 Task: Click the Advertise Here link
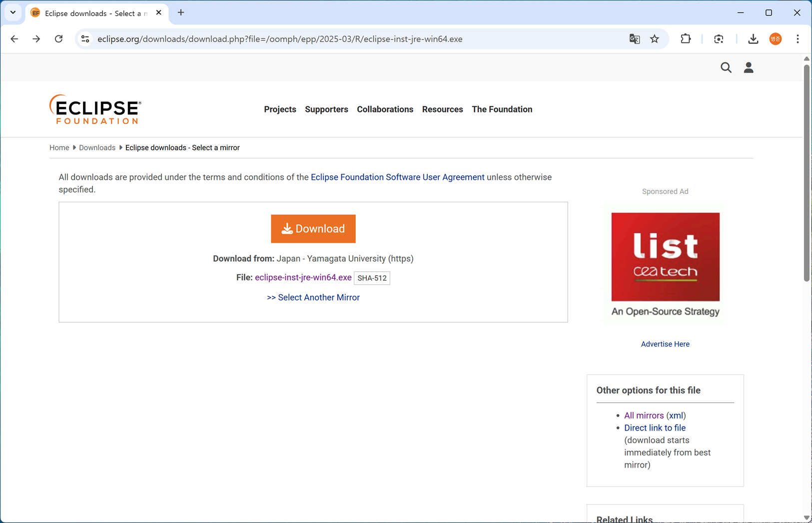click(x=665, y=344)
